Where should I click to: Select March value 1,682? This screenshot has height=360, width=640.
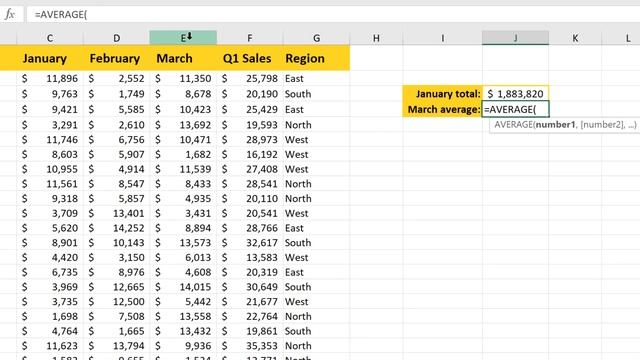(x=183, y=154)
